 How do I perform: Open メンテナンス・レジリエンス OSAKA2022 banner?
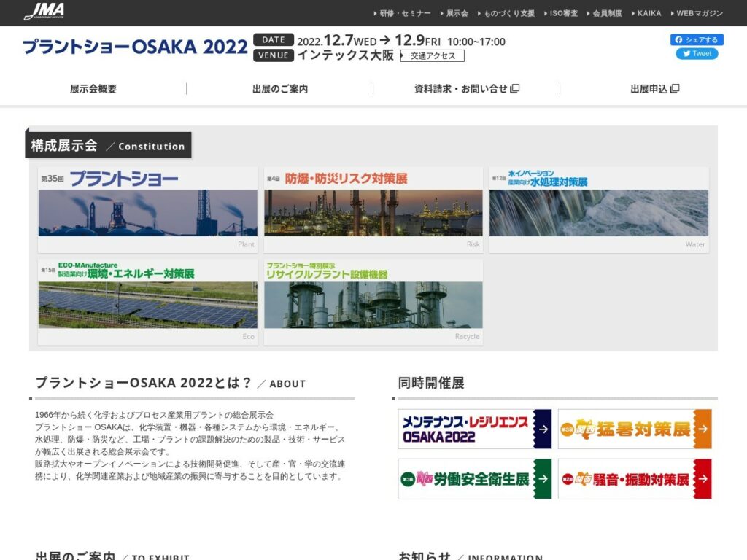click(474, 429)
